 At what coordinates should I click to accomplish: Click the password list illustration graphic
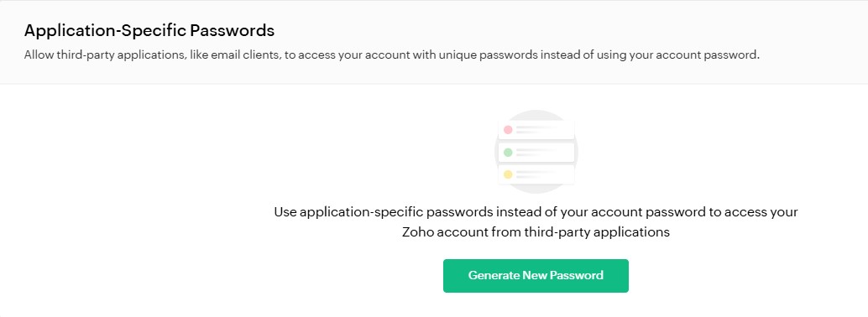(x=536, y=152)
